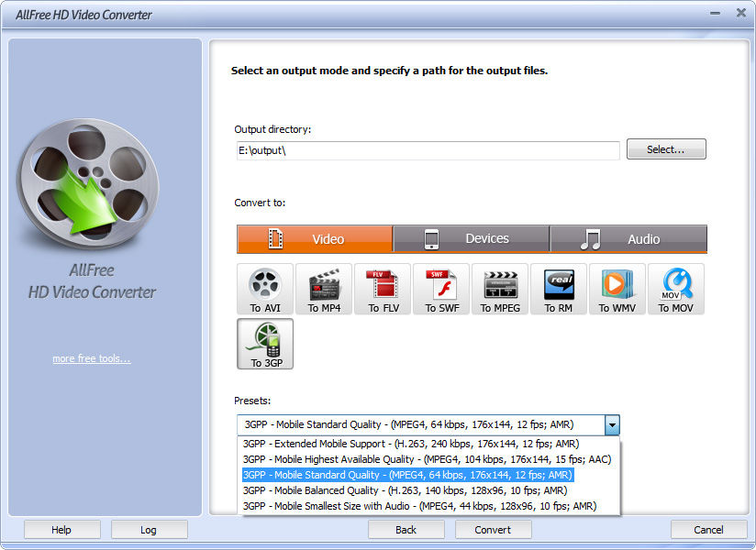
Task: Pick 3GPP Mobile Highest Available Quality preset
Action: [x=428, y=459]
